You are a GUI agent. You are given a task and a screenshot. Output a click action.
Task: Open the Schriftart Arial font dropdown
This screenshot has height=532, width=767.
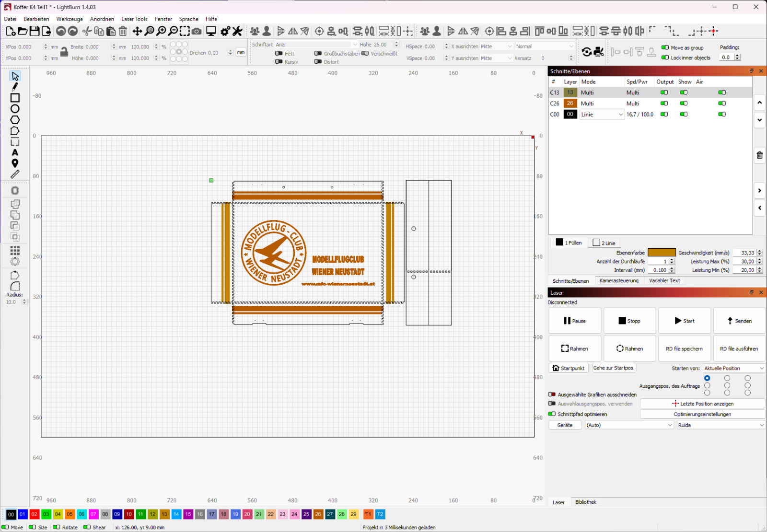coord(316,45)
